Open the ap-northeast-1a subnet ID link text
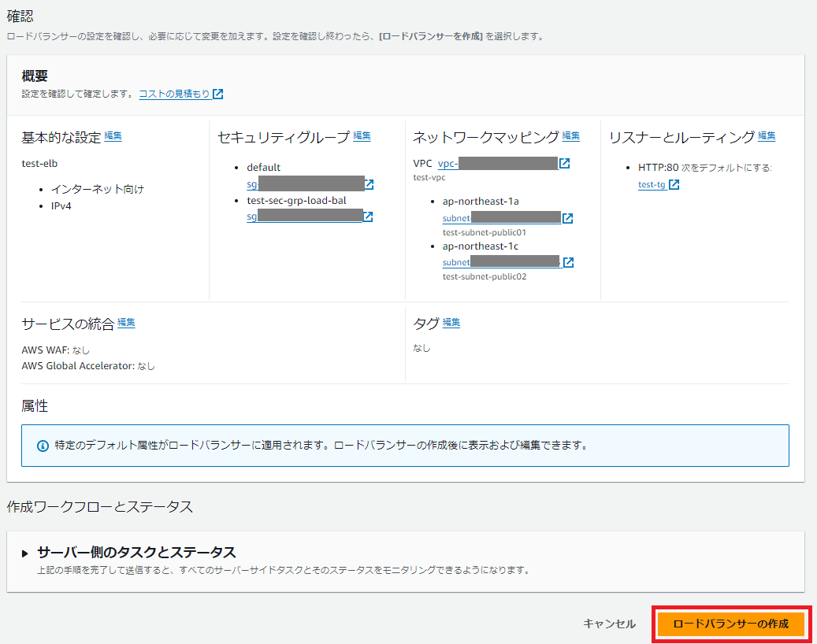The width and height of the screenshot is (817, 644). (x=501, y=218)
